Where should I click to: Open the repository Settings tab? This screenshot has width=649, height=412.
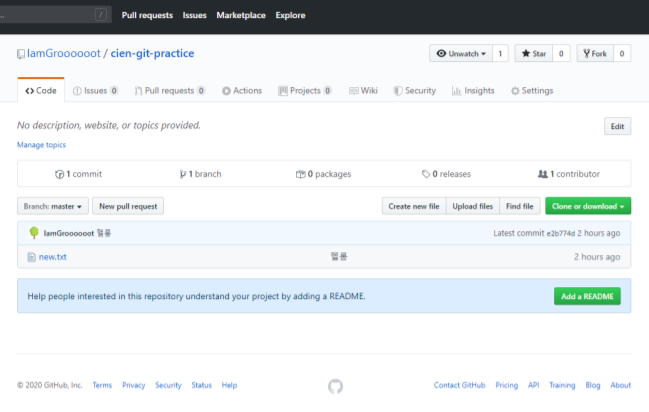[532, 91]
